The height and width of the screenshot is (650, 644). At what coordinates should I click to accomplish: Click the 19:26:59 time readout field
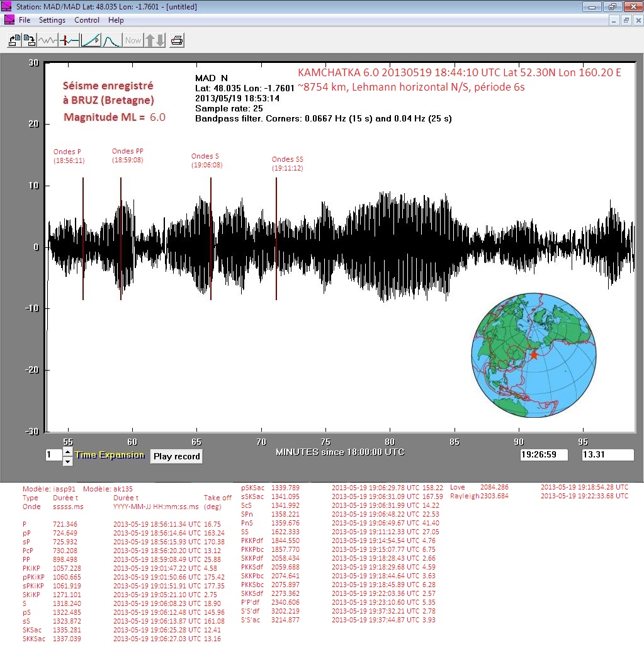544,455
